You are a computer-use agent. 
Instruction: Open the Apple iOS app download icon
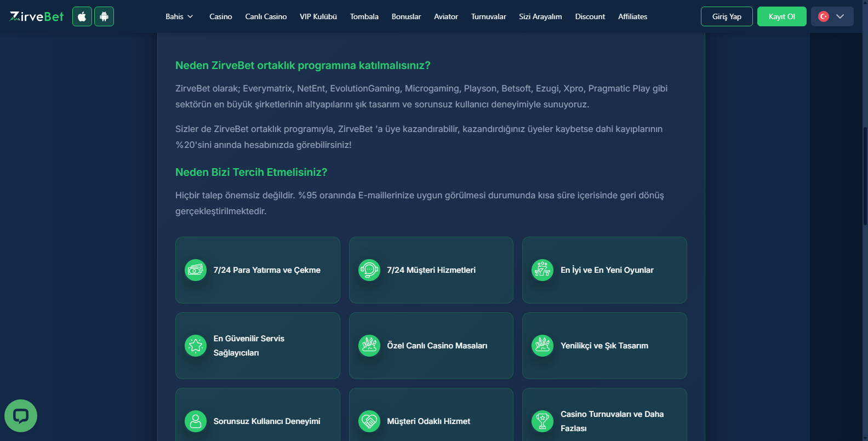coord(82,16)
